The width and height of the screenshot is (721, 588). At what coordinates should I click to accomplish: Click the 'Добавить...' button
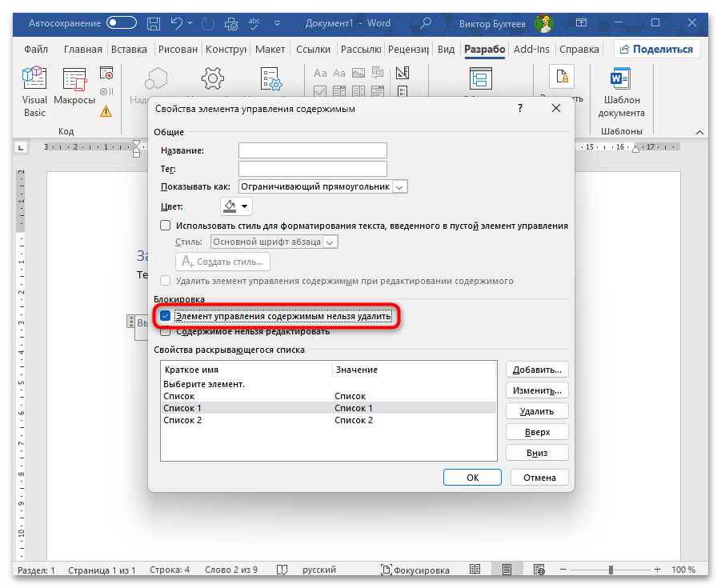point(537,370)
